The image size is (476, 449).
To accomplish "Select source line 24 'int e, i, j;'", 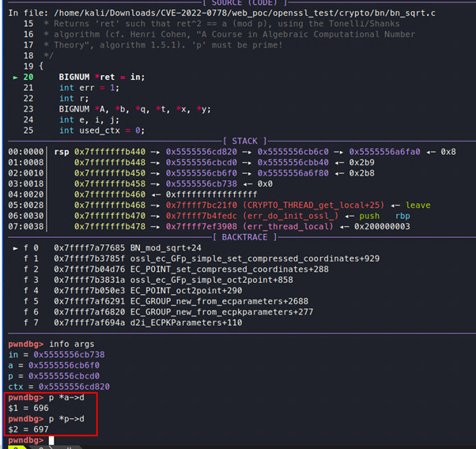I will 89,119.
